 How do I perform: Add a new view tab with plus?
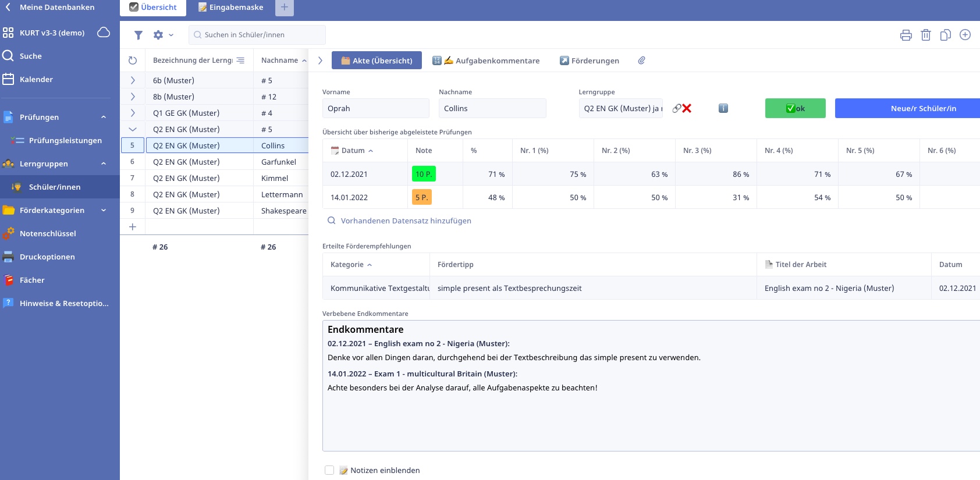pyautogui.click(x=284, y=8)
